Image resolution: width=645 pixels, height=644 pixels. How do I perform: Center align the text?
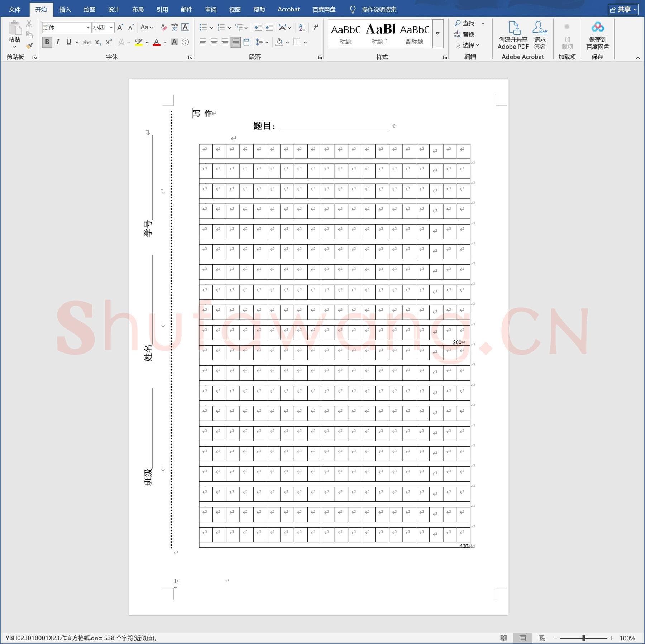pyautogui.click(x=214, y=42)
